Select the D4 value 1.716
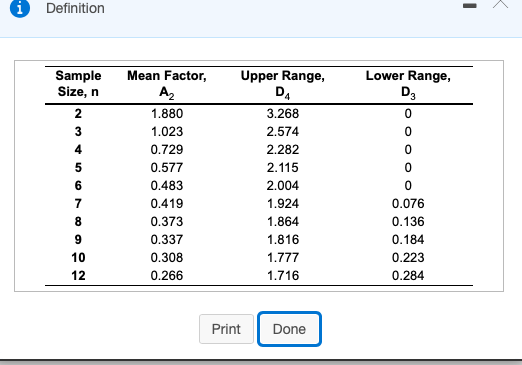 (x=283, y=276)
